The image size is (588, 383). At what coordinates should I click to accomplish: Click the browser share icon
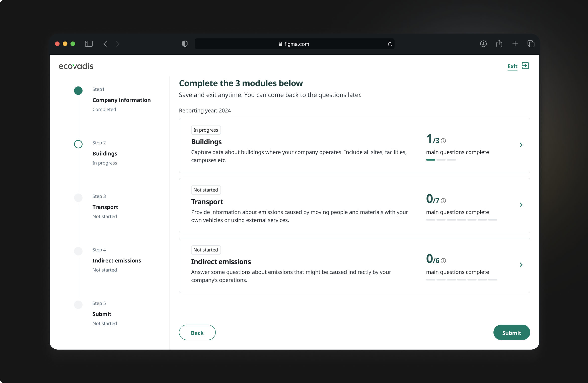pyautogui.click(x=499, y=44)
